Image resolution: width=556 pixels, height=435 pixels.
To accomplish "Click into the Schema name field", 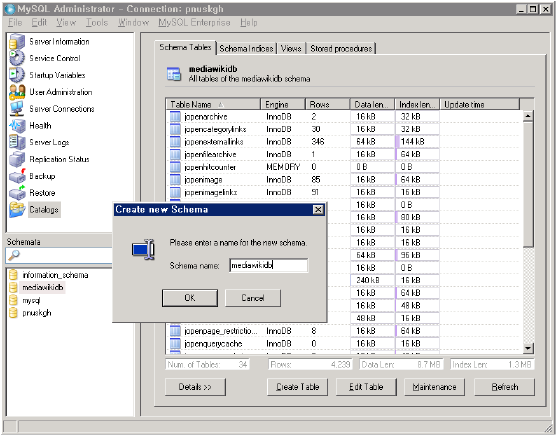I will click(x=268, y=265).
